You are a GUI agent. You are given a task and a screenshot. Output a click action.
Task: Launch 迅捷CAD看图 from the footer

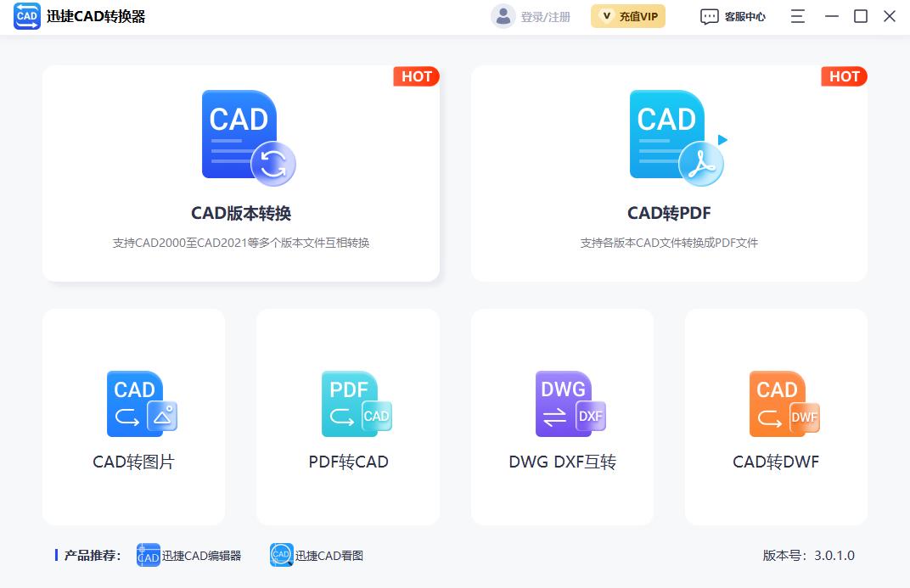tap(317, 556)
